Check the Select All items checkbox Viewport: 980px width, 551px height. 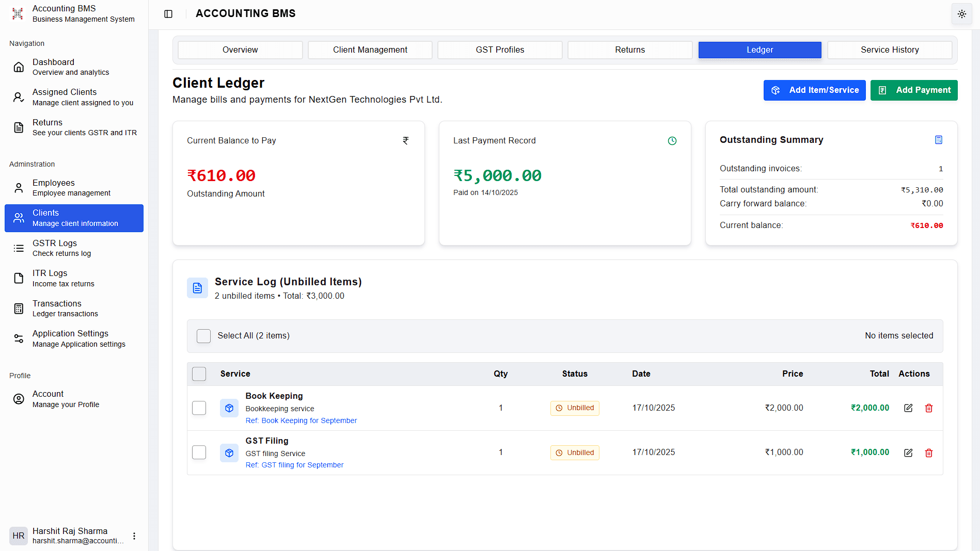coord(203,335)
